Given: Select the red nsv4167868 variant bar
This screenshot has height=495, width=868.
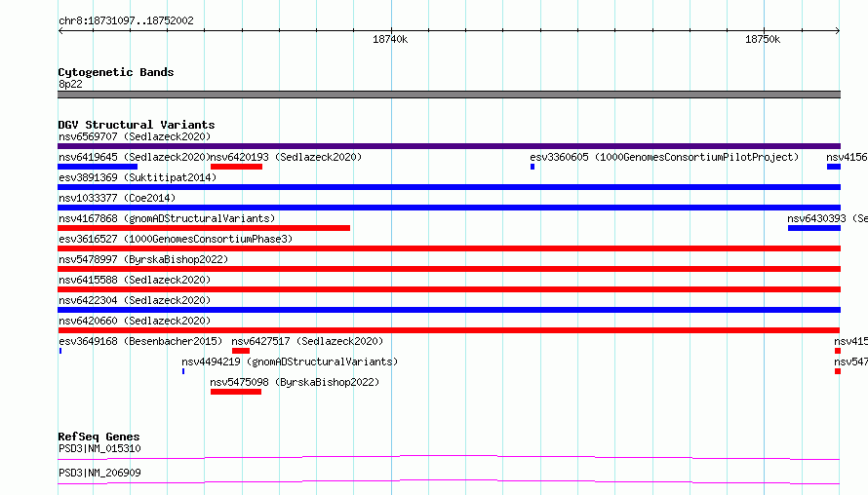Looking at the screenshot, I should [204, 228].
